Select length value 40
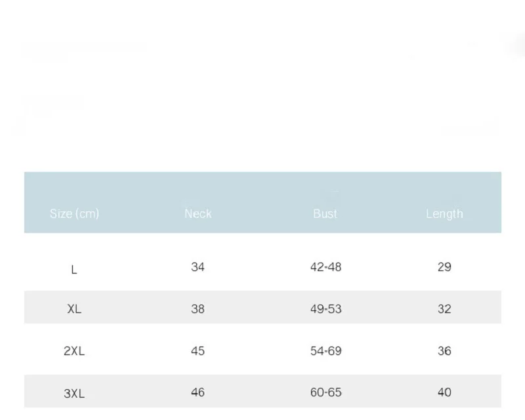 [x=444, y=392]
